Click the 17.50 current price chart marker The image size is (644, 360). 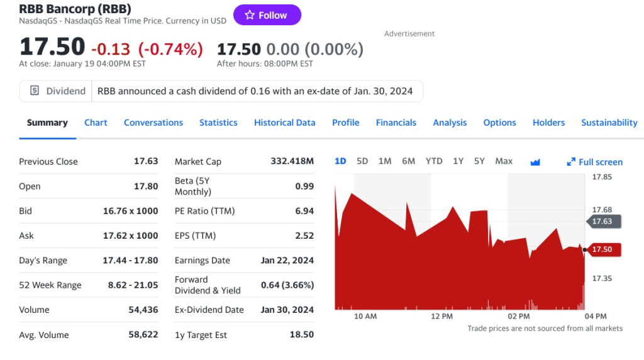[x=604, y=249]
